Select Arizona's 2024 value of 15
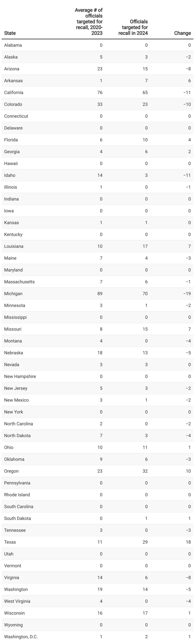 [145, 69]
